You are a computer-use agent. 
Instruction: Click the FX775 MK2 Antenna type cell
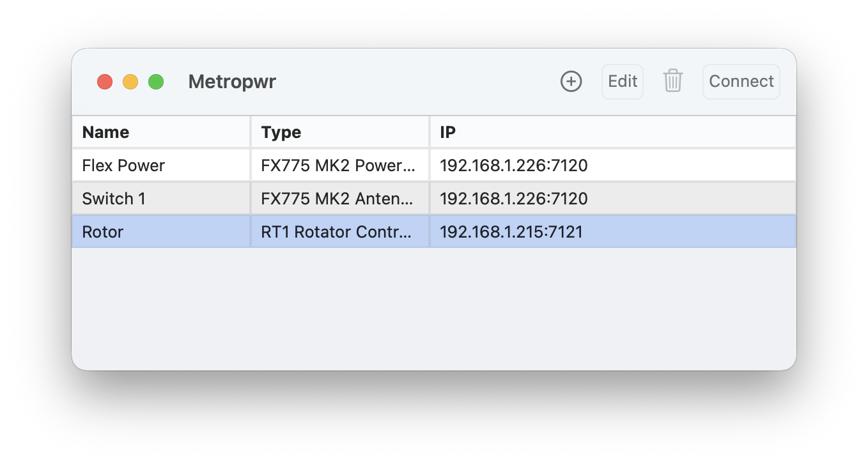(339, 199)
